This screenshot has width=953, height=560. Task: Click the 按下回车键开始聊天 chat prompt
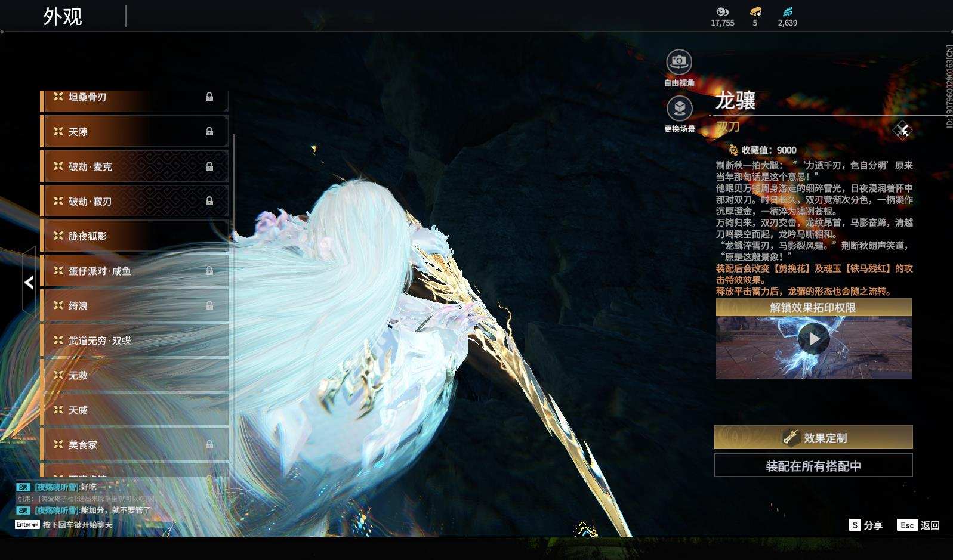point(78,525)
